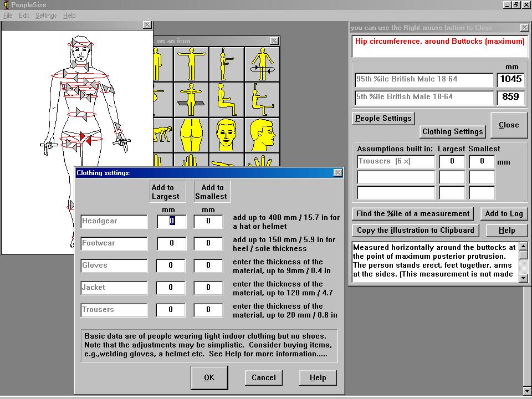Image resolution: width=532 pixels, height=399 pixels.
Task: Open Help in Clothing settings dialog
Action: (318, 377)
